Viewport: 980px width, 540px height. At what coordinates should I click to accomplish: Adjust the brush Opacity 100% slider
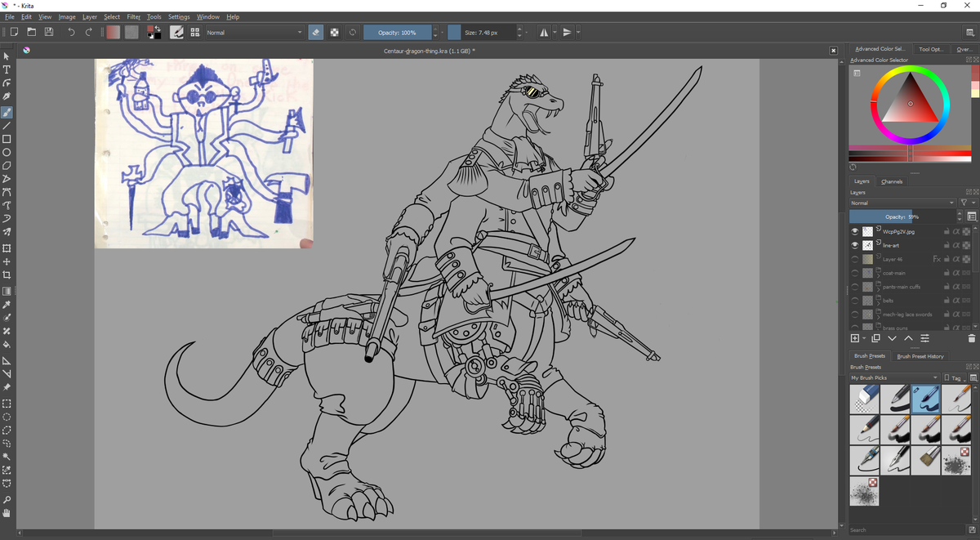click(398, 32)
